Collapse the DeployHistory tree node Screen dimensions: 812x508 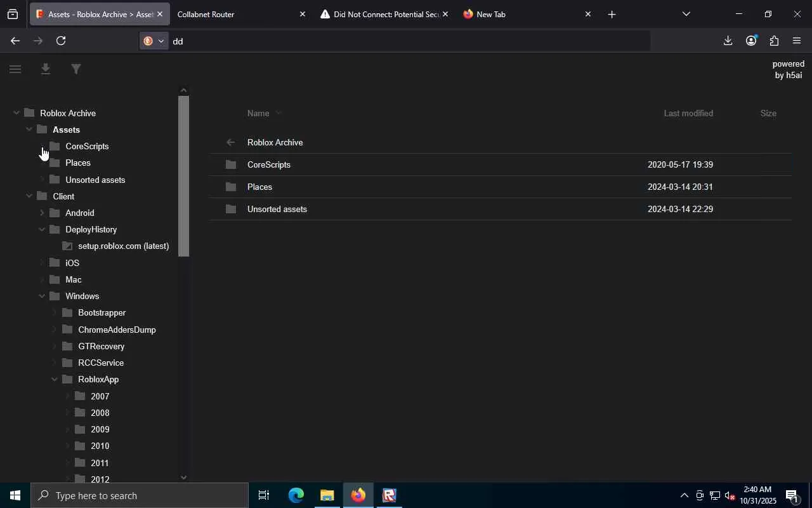point(42,229)
